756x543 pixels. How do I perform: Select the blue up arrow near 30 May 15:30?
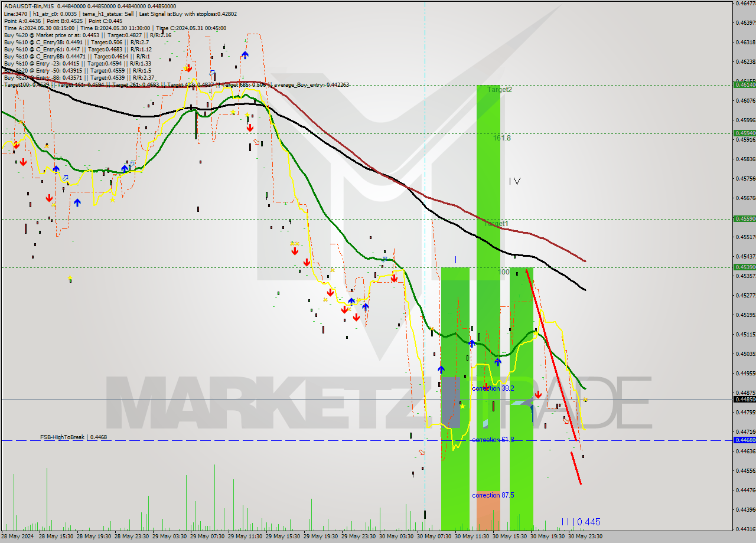tap(498, 362)
